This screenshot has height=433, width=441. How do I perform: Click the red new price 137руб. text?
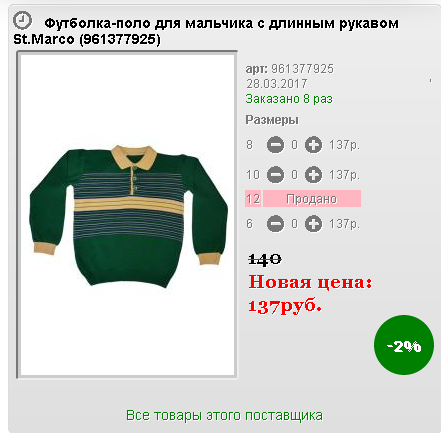(x=285, y=306)
